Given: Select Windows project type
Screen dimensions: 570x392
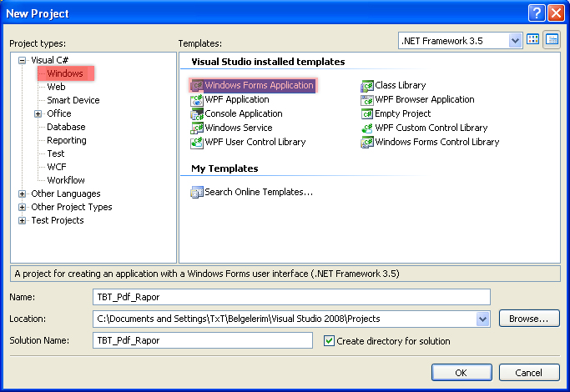Looking at the screenshot, I should 65,73.
